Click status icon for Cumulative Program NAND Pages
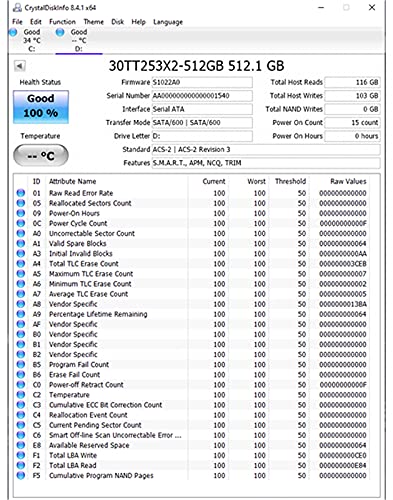 point(21,475)
